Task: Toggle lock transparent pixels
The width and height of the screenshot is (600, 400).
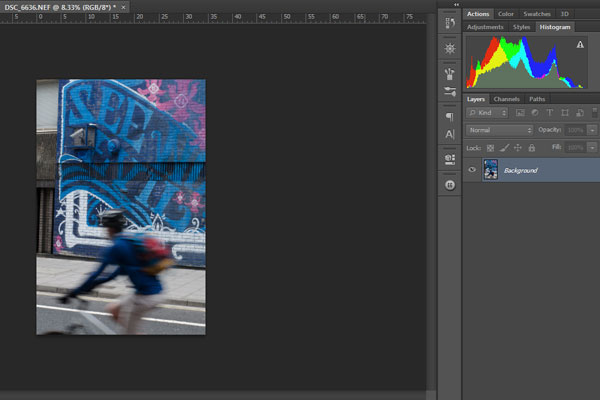Action: 490,147
